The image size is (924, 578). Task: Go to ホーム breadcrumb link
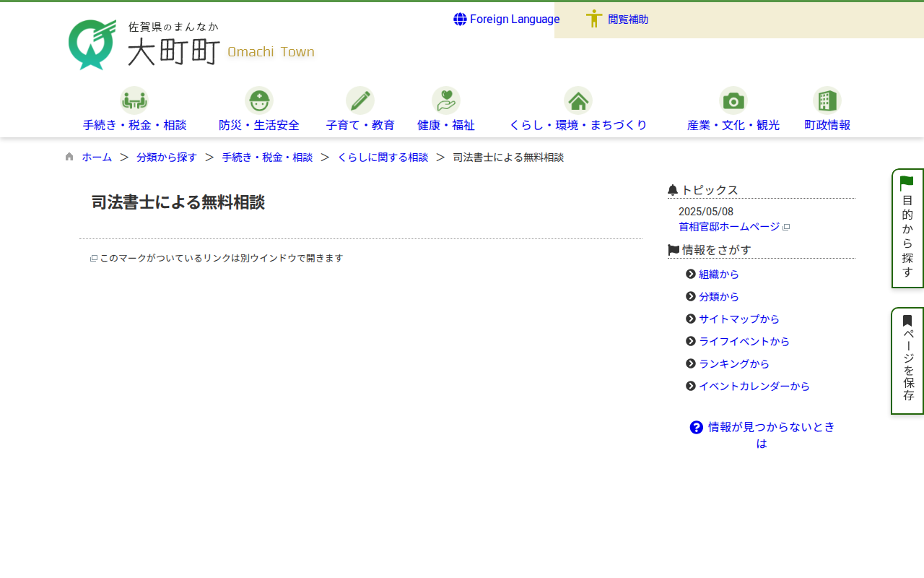(x=97, y=157)
